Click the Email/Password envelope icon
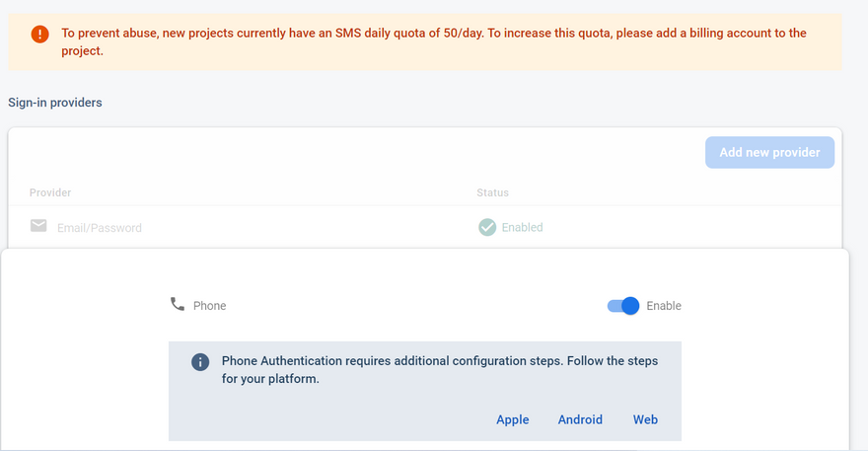The height and width of the screenshot is (451, 868). (x=38, y=226)
